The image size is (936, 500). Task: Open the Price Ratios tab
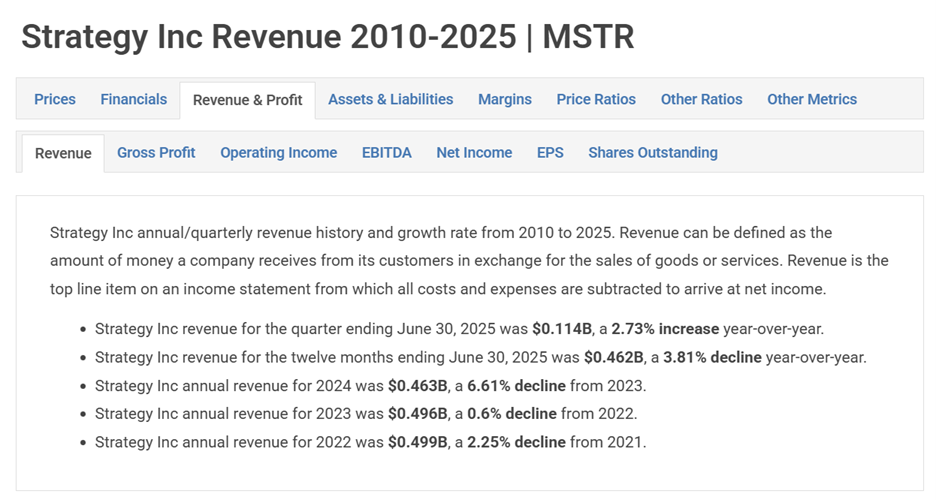(596, 99)
